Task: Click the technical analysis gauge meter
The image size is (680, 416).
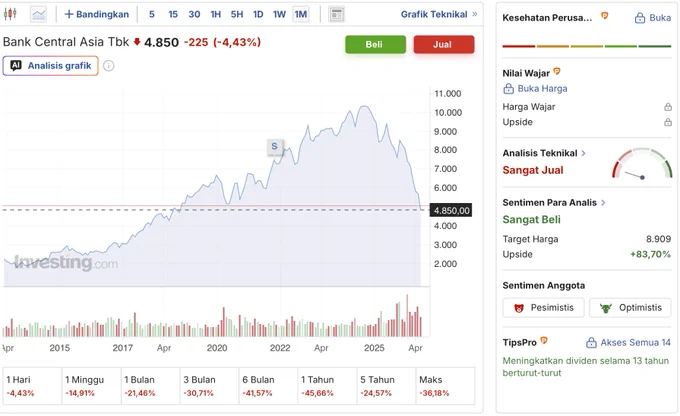Action: (642, 164)
